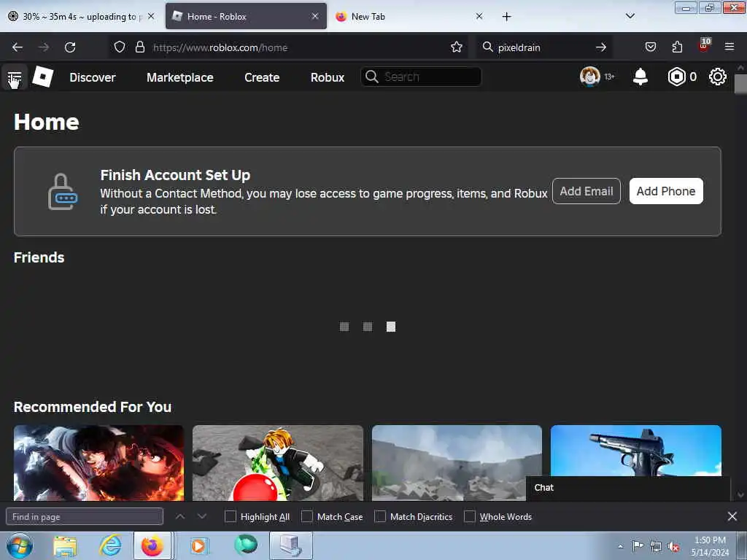The image size is (747, 560).
Task: Click the volume tray icon
Action: coord(673,547)
